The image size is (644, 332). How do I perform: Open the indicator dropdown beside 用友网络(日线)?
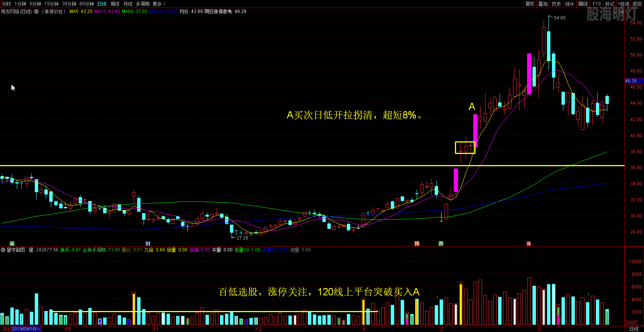click(x=36, y=11)
